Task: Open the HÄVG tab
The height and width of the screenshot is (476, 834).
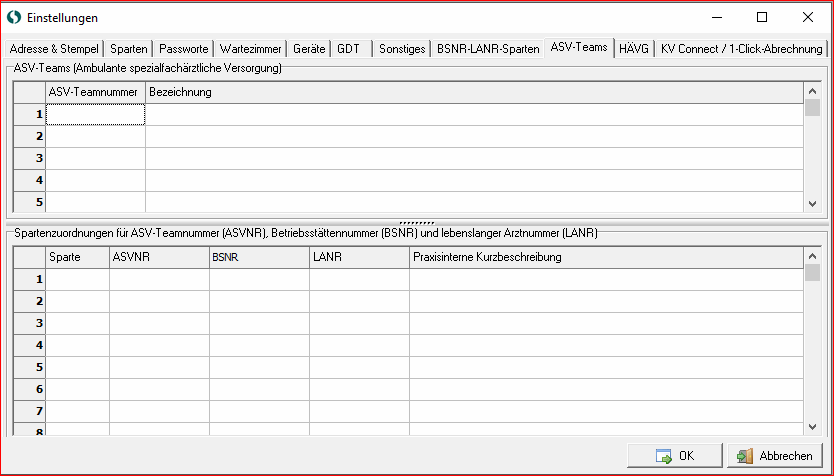Action: 633,48
